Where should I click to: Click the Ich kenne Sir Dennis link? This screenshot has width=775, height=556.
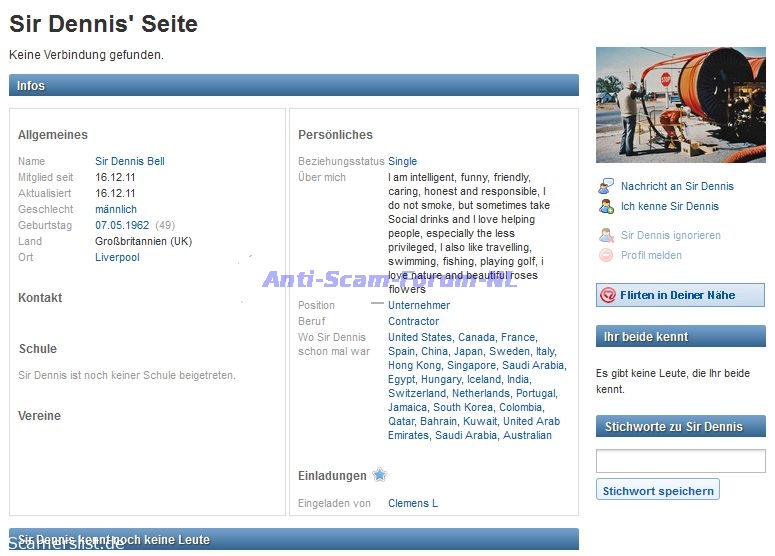click(x=669, y=206)
